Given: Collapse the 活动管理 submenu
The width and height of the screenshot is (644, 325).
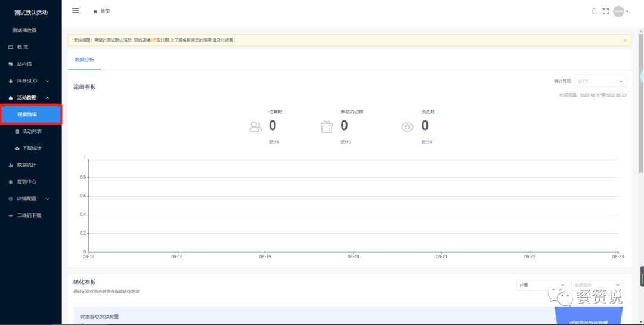Looking at the screenshot, I should coord(31,98).
